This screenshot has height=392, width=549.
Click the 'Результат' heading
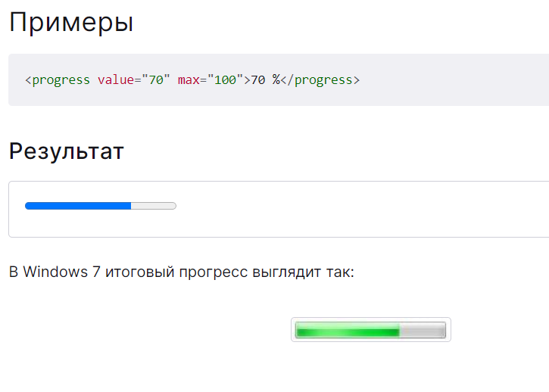(66, 151)
